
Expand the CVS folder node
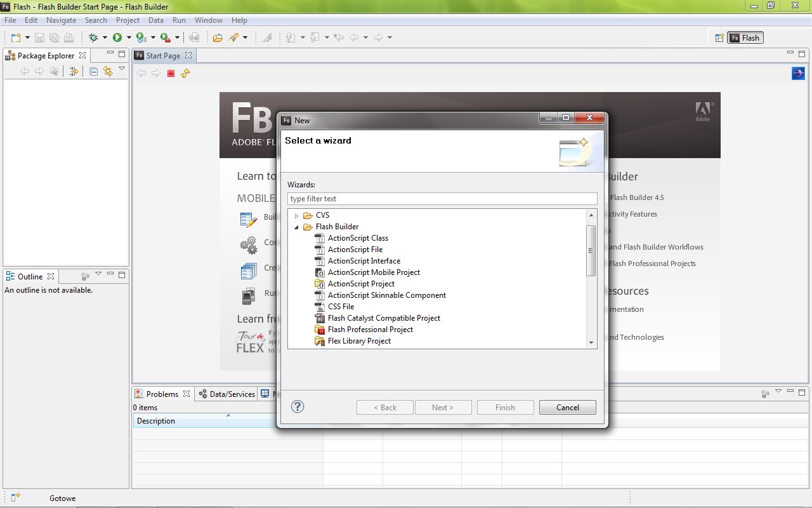(x=296, y=216)
